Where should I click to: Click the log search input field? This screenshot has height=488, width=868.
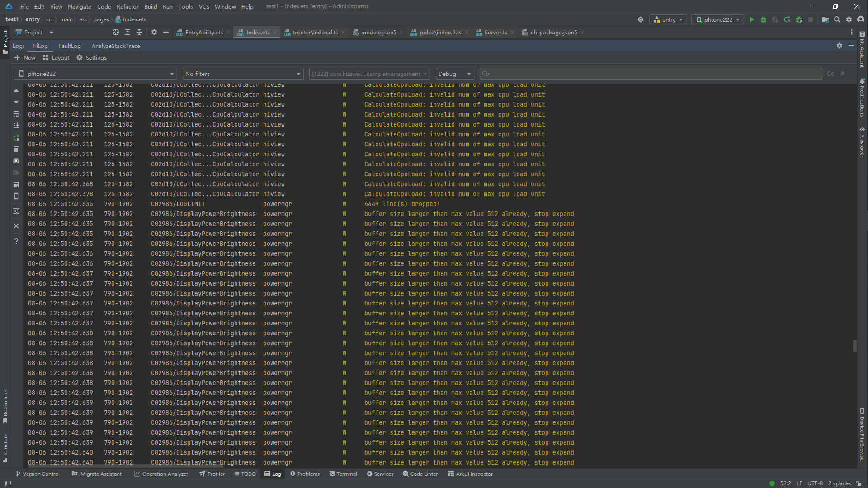pyautogui.click(x=651, y=74)
